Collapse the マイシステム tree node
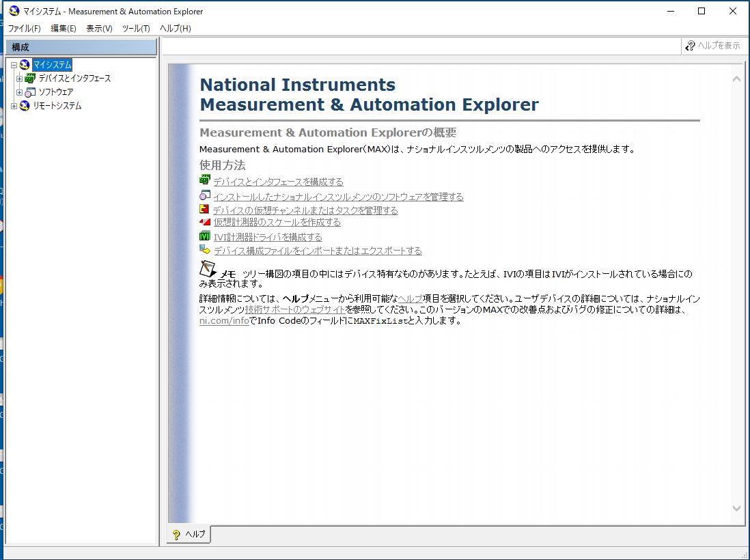Screen dimensions: 750x560 [14, 65]
